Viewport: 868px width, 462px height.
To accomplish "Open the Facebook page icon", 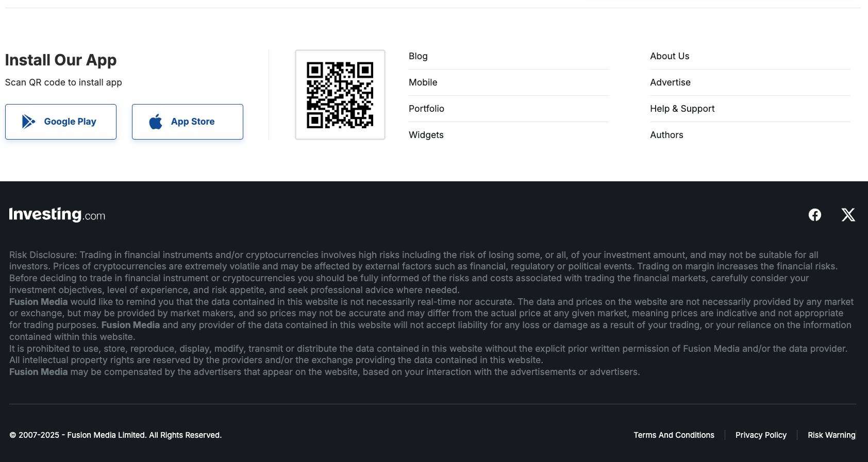I will (x=814, y=215).
